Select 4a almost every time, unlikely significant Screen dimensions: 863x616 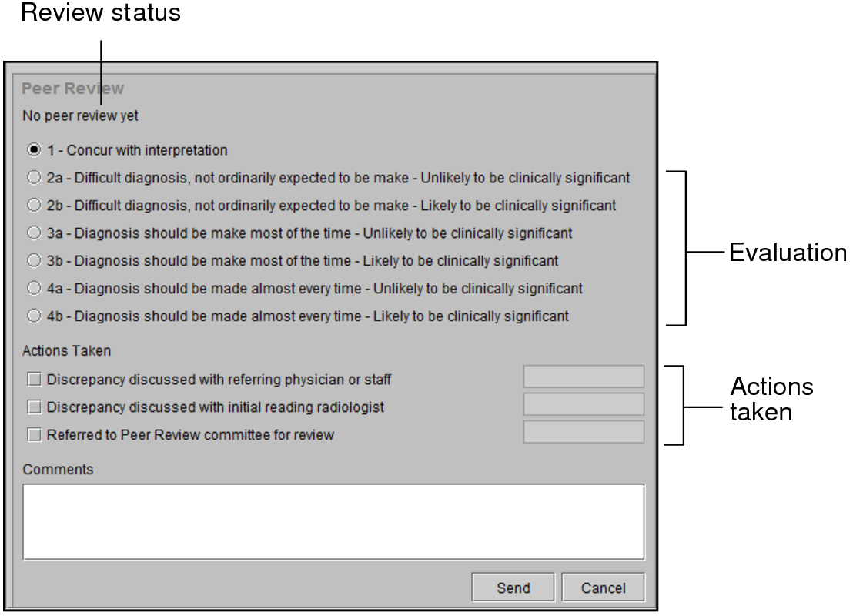coord(33,289)
